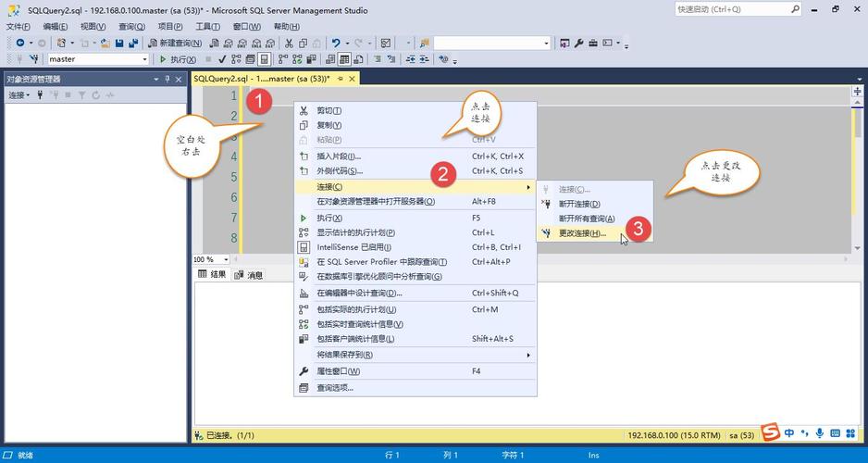
Task: Toggle pin on SQLQuery2.sql tab
Action: 340,79
